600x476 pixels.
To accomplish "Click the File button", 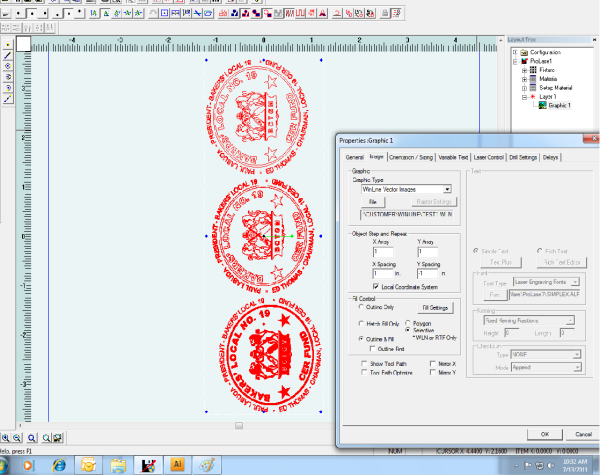I will 372,202.
